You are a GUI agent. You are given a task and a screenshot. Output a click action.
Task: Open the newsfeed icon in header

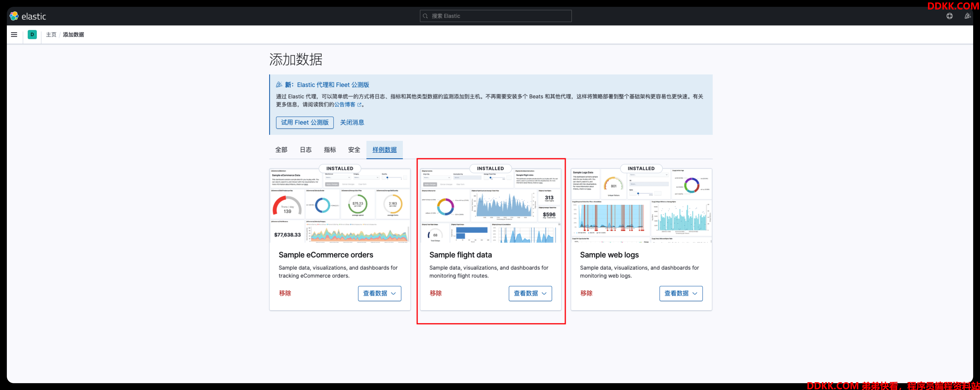coord(967,16)
